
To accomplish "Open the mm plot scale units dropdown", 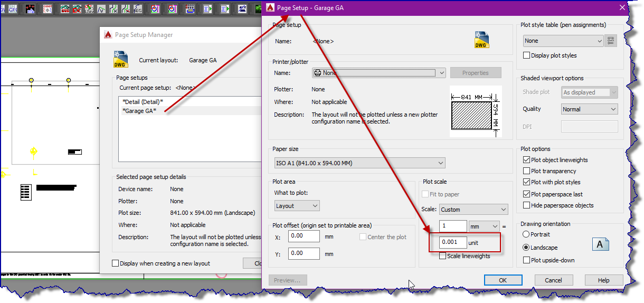I will click(484, 226).
